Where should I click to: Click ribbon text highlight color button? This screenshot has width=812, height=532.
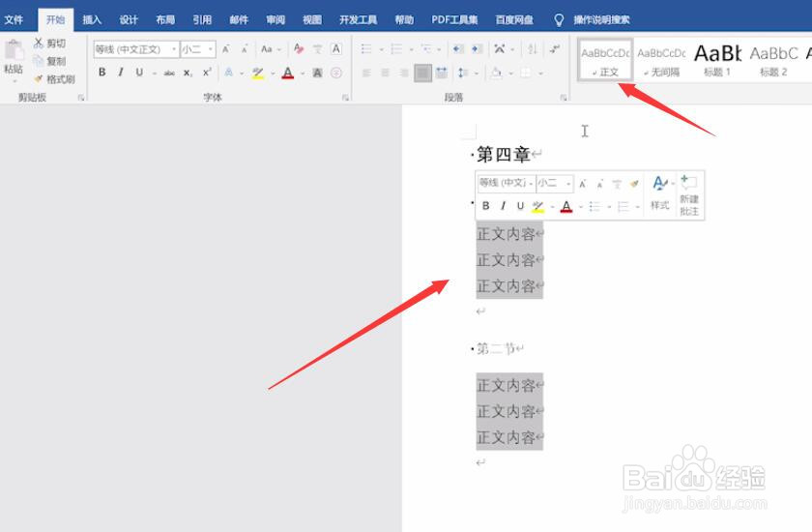coord(258,74)
